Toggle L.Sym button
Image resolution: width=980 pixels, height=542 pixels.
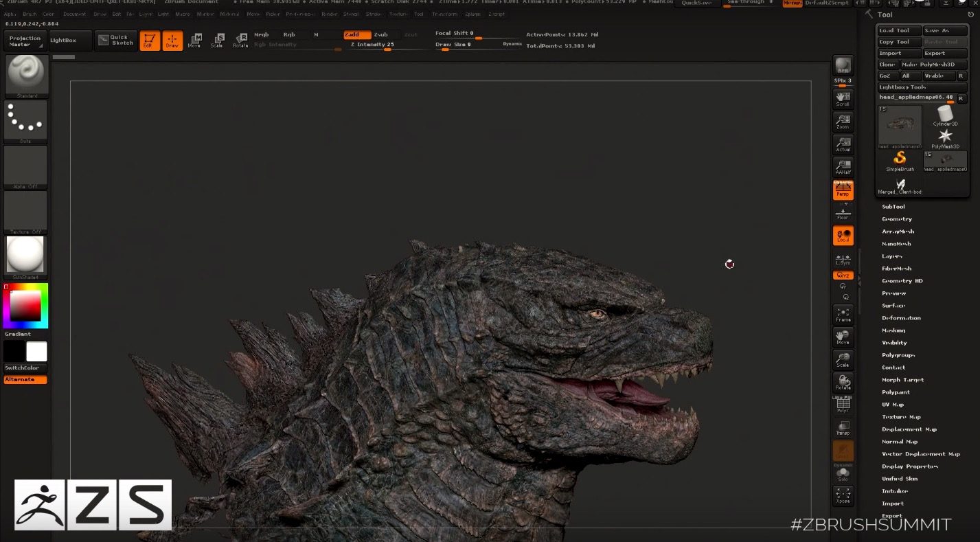(x=843, y=259)
